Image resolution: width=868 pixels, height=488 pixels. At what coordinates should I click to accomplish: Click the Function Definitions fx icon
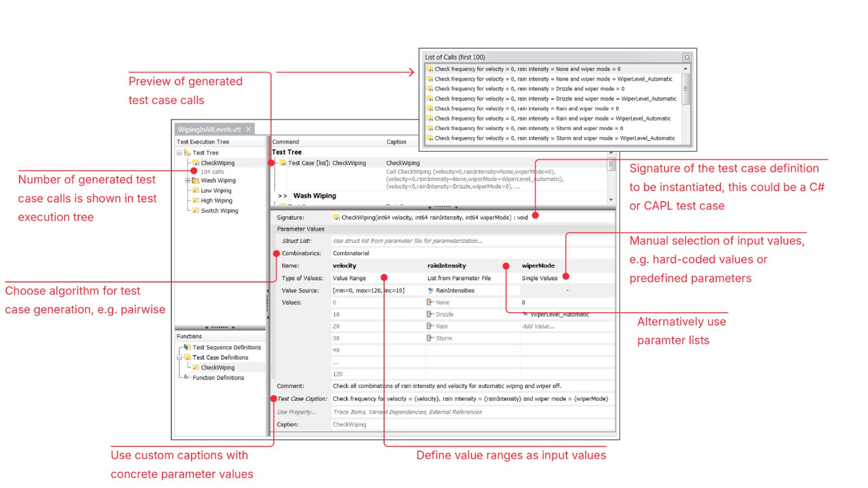[187, 377]
